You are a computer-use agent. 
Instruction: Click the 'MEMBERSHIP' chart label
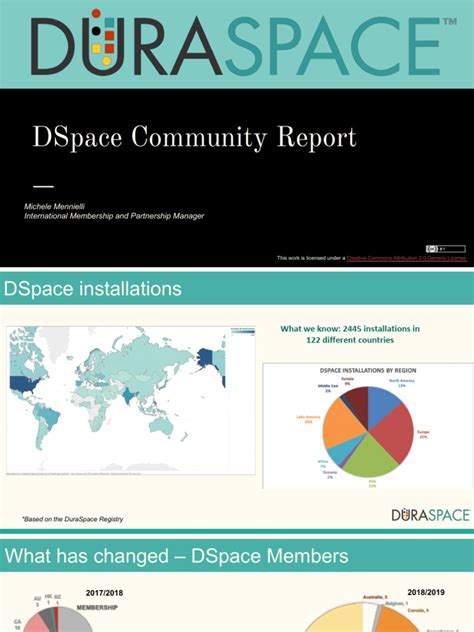[97, 607]
